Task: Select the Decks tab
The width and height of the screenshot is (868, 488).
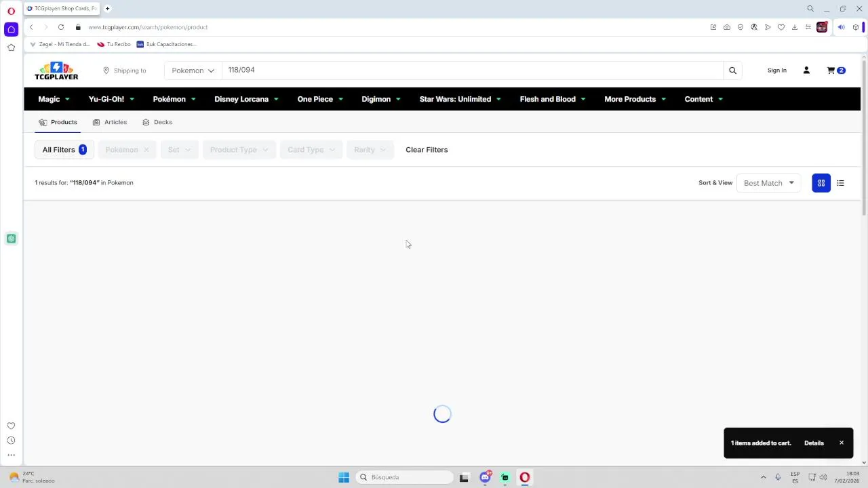Action: [157, 122]
